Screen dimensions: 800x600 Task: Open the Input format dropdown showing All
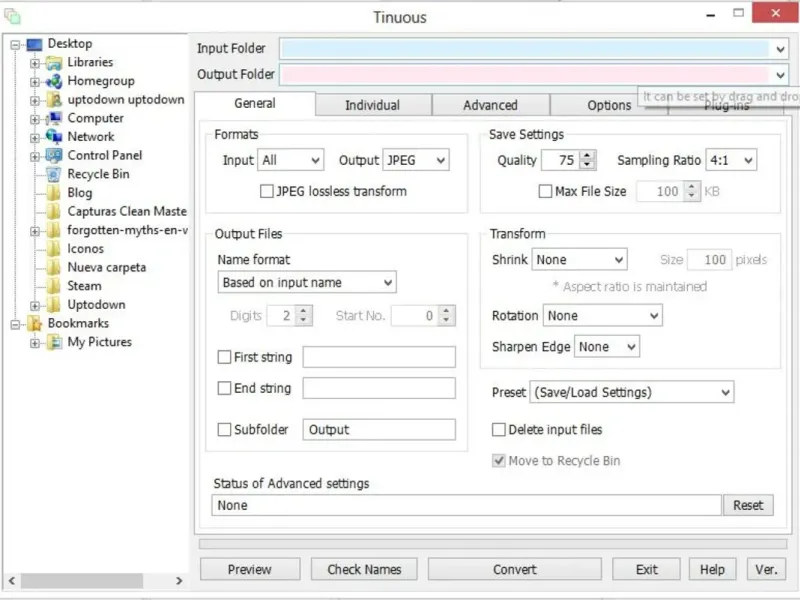pyautogui.click(x=291, y=160)
